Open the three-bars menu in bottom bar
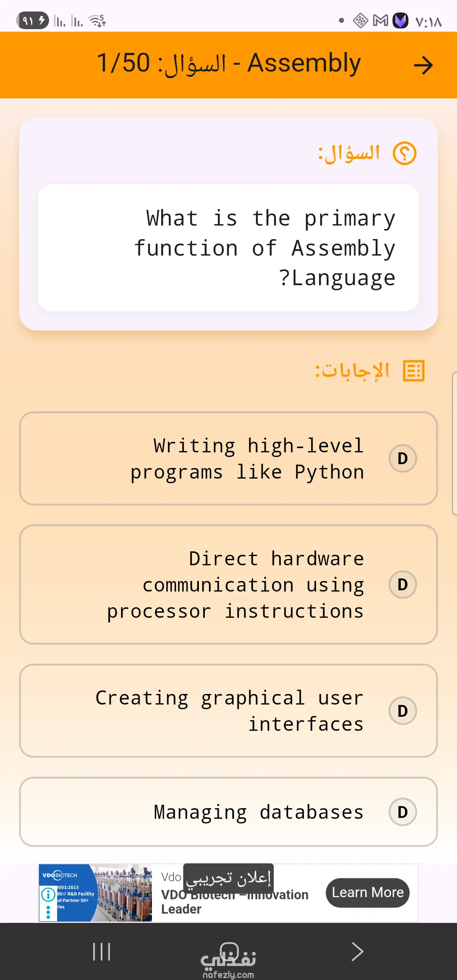This screenshot has height=980, width=457. (x=102, y=952)
